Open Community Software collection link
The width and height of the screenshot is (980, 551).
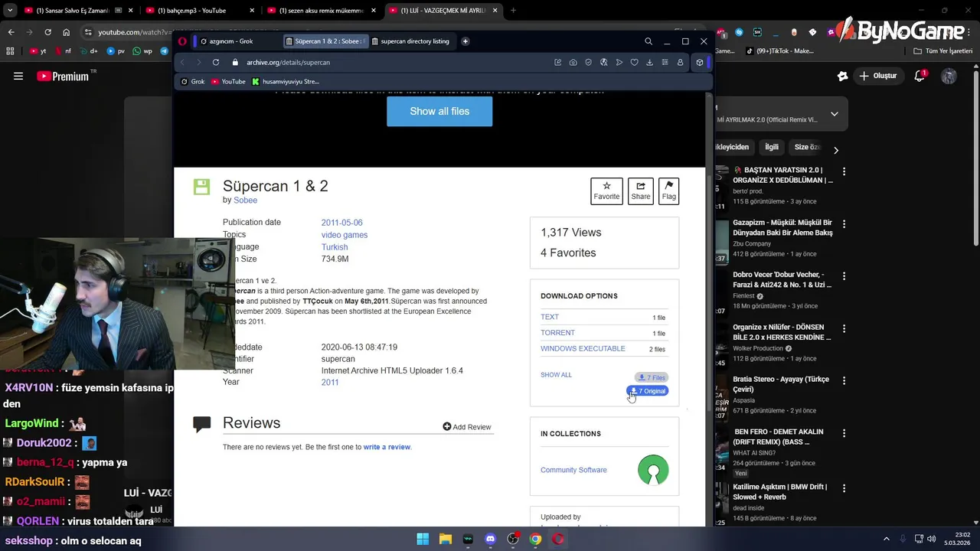[x=573, y=470]
